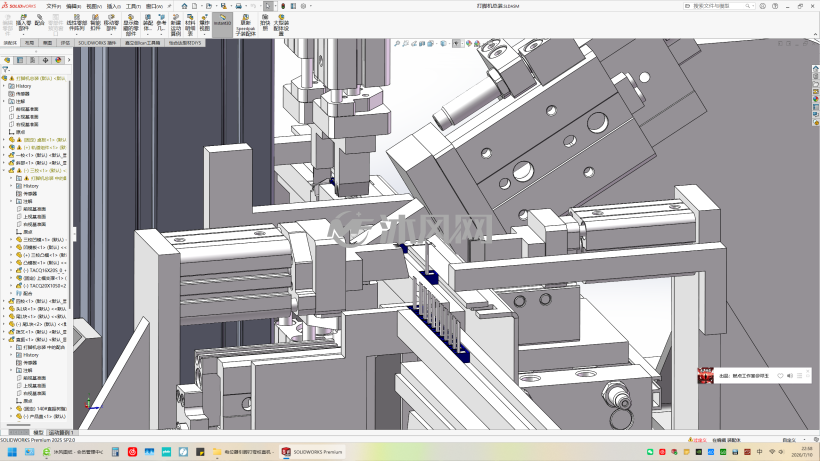The height and width of the screenshot is (461, 820).
Task: Click the 配合 (Mate) tool
Action: [x=40, y=21]
